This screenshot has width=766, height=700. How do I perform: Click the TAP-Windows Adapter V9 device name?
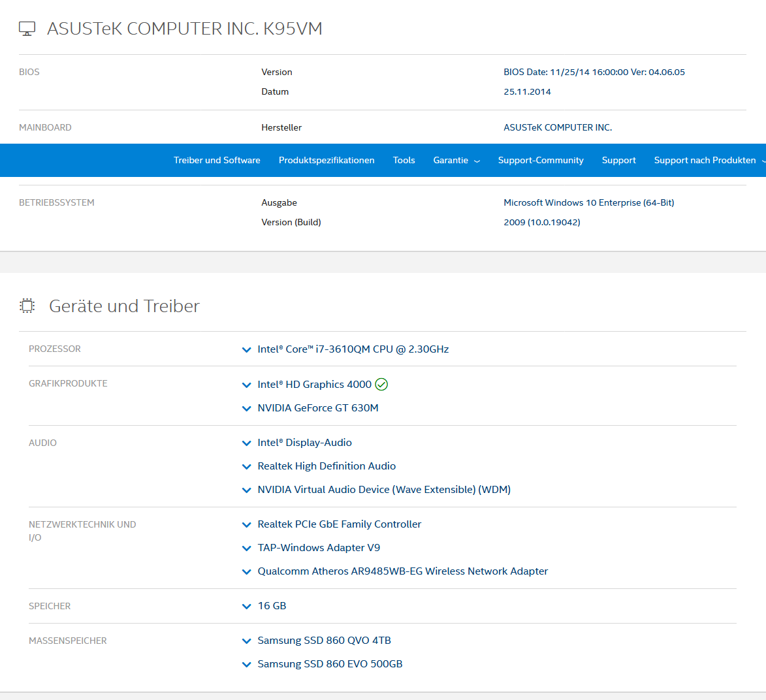(x=319, y=548)
